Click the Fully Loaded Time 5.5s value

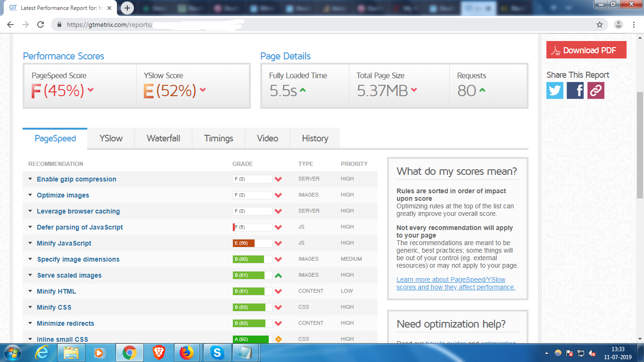coord(283,90)
